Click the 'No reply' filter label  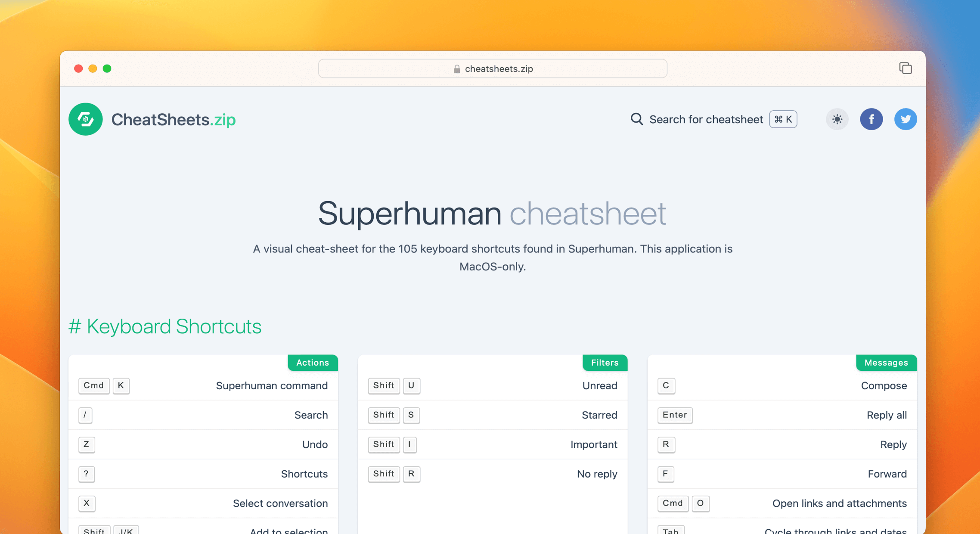pyautogui.click(x=597, y=474)
